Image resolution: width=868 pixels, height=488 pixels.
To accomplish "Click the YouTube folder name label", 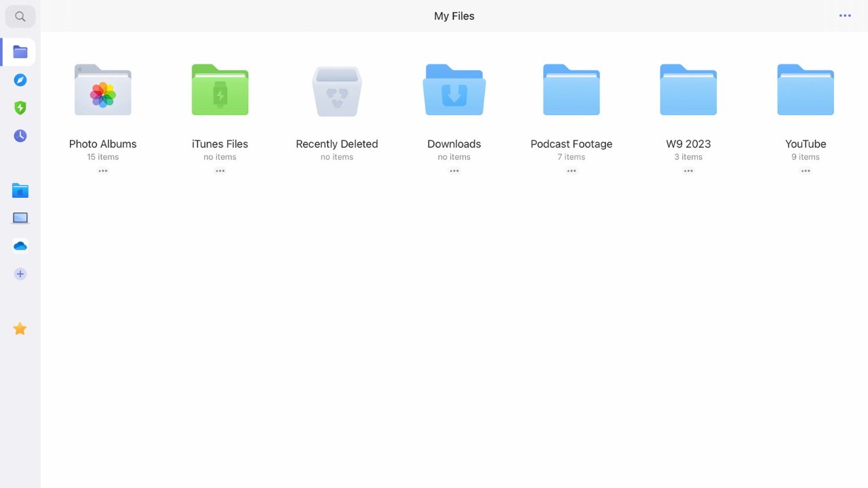I will (x=806, y=144).
